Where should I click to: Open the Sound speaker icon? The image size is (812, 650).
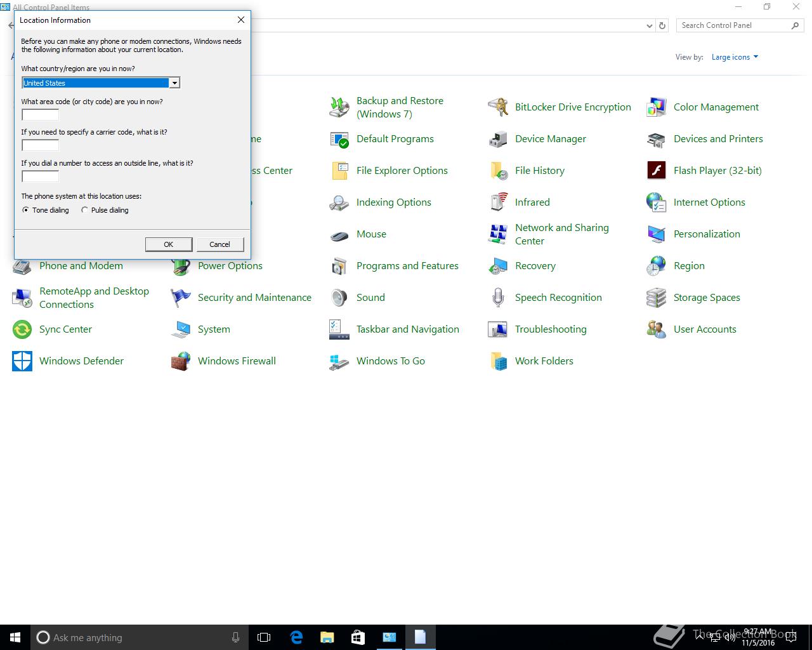tap(339, 298)
